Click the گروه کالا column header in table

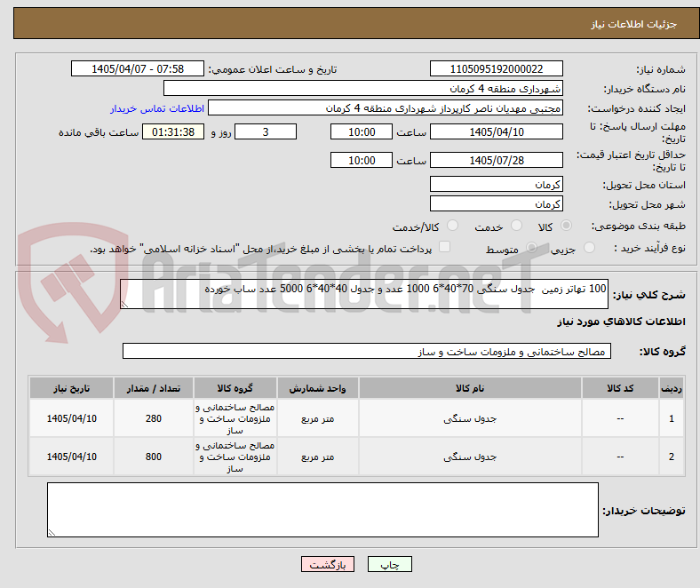point(235,388)
